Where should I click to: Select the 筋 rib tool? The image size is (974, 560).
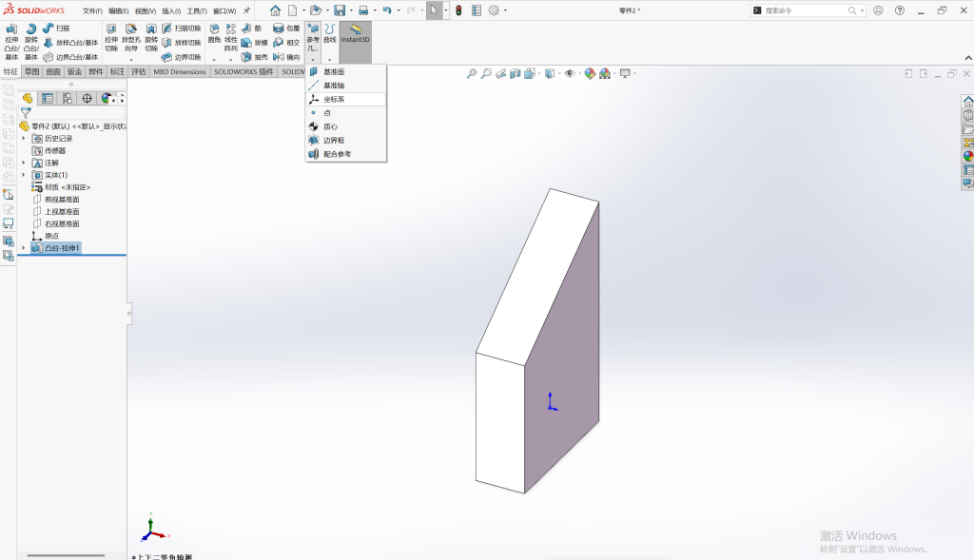click(251, 29)
